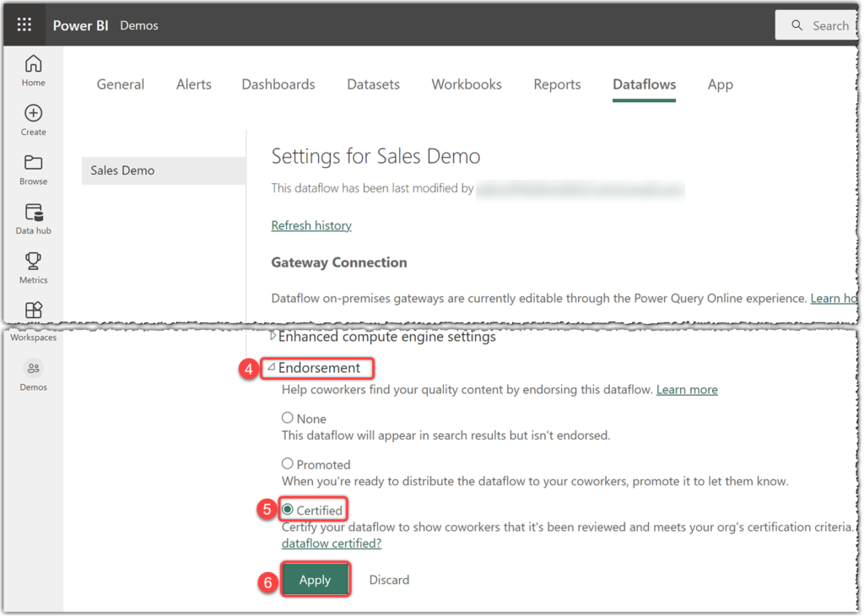Screen dimensions: 864x616
Task: Open Browse in the left navigation
Action: [33, 170]
